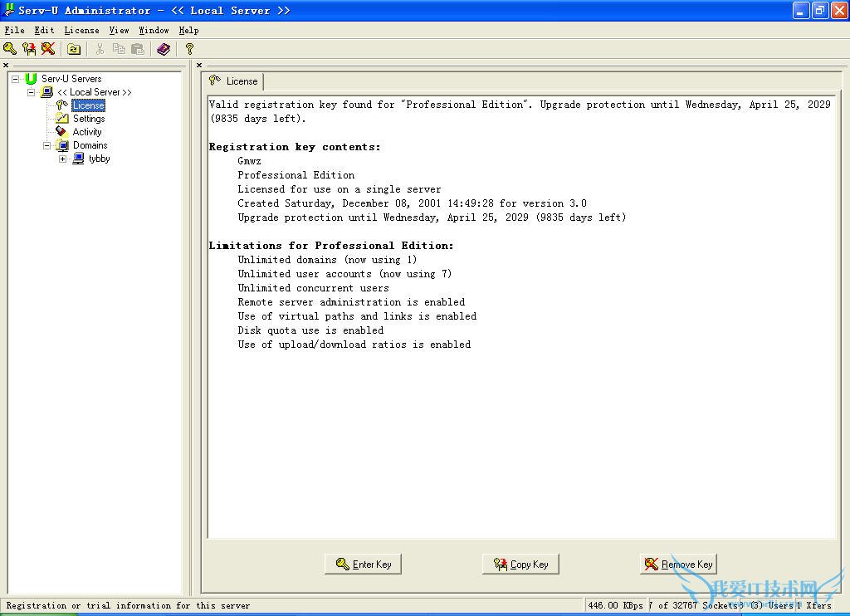Click the yellow question mark icon
This screenshot has height=616, width=850.
(189, 49)
